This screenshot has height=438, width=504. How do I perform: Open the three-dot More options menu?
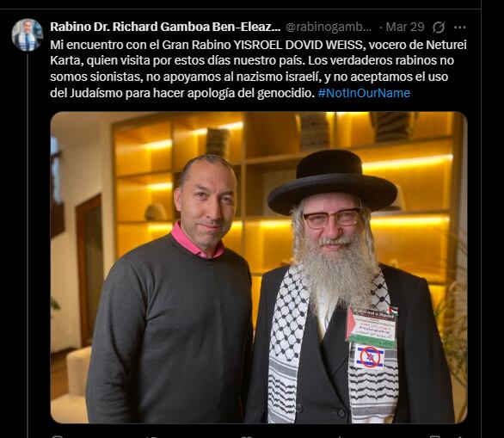tap(460, 28)
